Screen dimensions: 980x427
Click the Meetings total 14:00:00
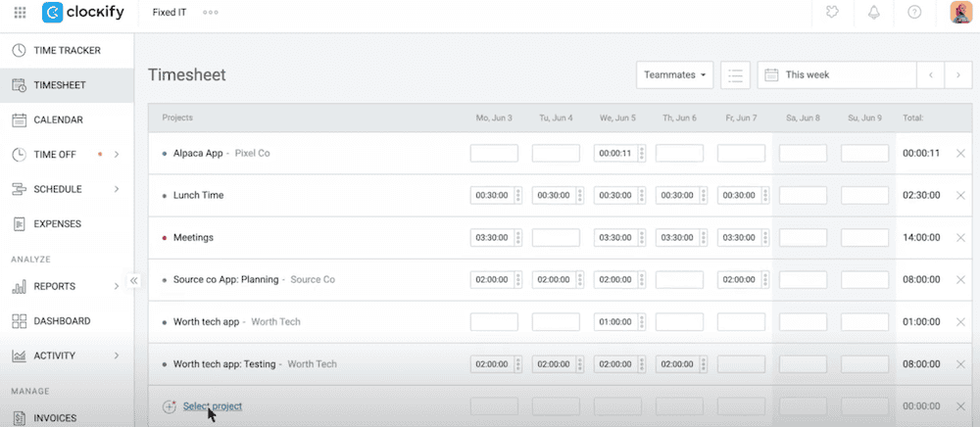click(x=921, y=238)
